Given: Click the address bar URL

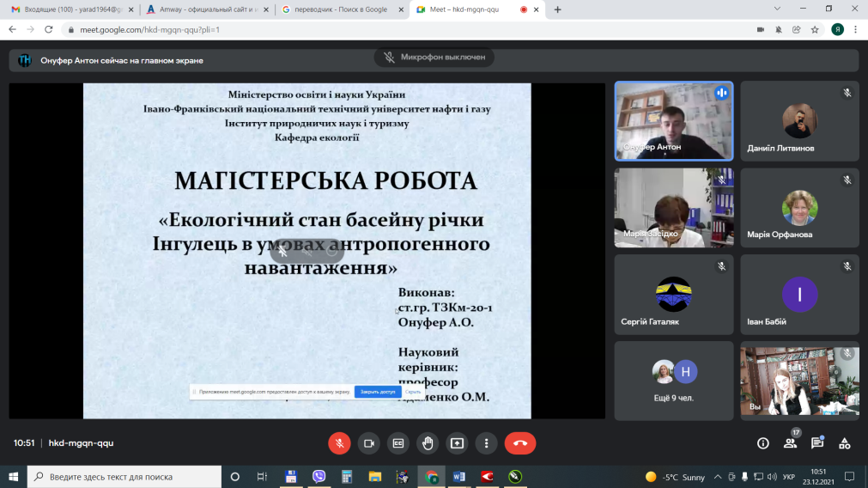Looking at the screenshot, I should point(149,29).
